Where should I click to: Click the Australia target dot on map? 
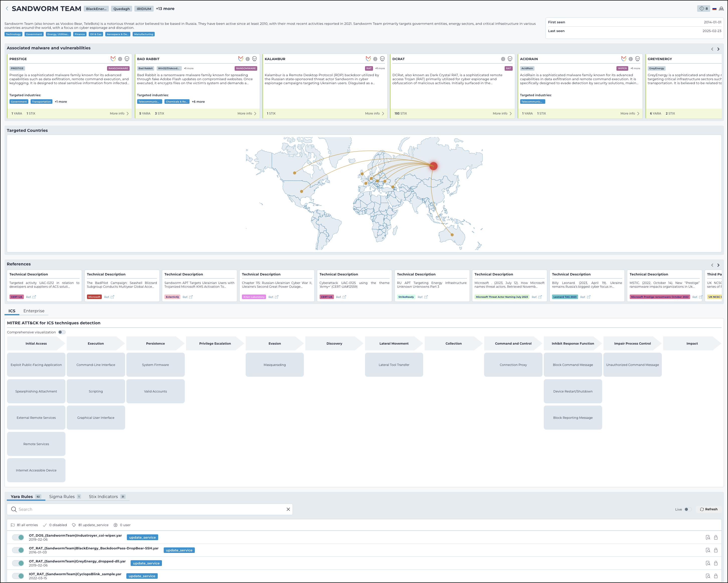tap(452, 235)
